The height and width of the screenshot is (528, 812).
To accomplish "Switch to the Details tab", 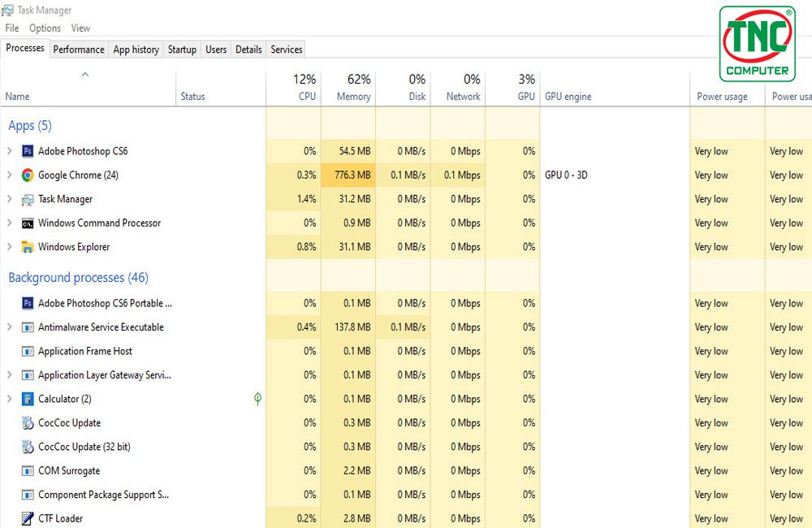I will point(248,50).
